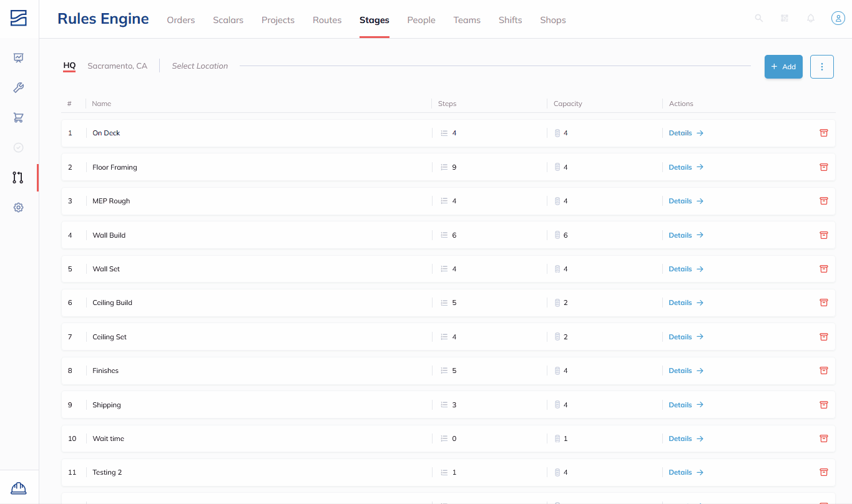
Task: Open the shopping cart sidebar icon
Action: tap(19, 118)
